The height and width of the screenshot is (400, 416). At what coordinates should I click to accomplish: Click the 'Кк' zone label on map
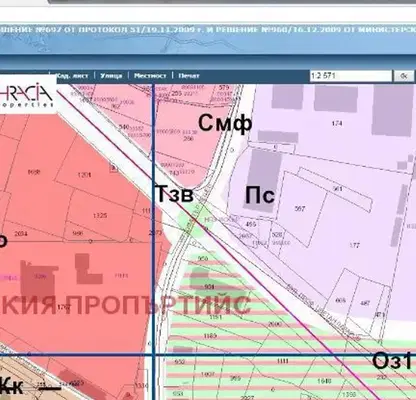point(13,387)
